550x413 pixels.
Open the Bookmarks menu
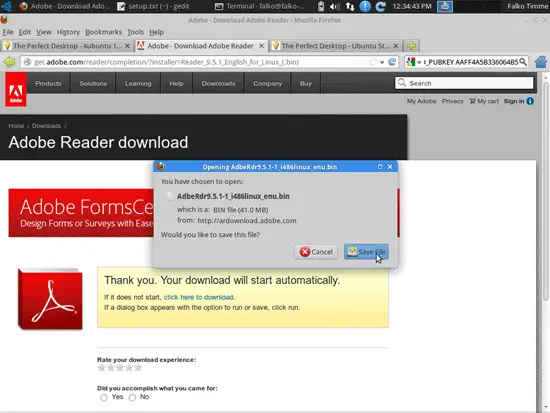(103, 32)
